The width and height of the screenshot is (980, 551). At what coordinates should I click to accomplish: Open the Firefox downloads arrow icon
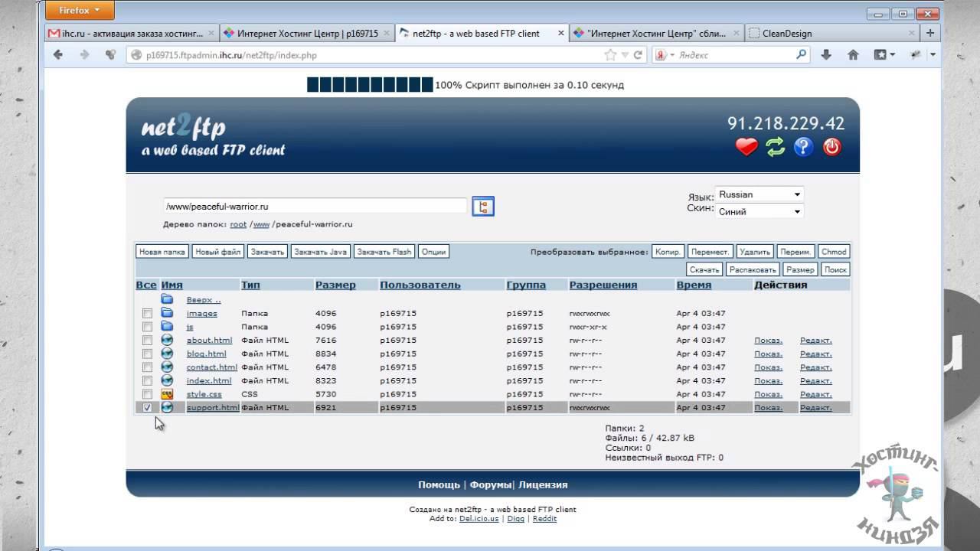(826, 55)
